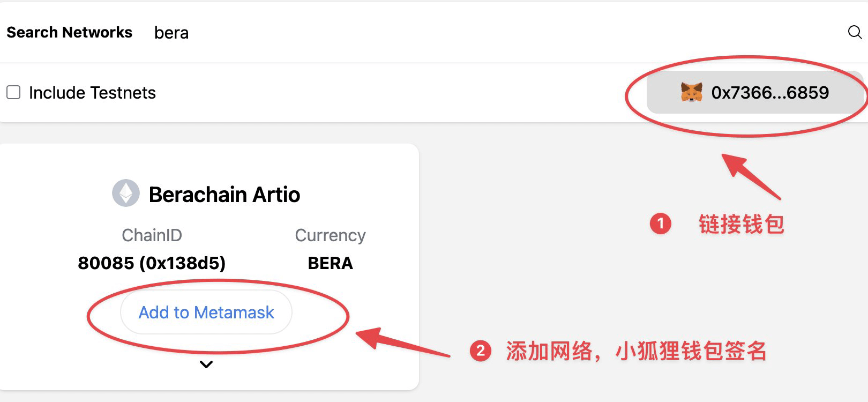This screenshot has height=402, width=868.
Task: Click the red arrow pointing at wallet button
Action: (x=751, y=176)
